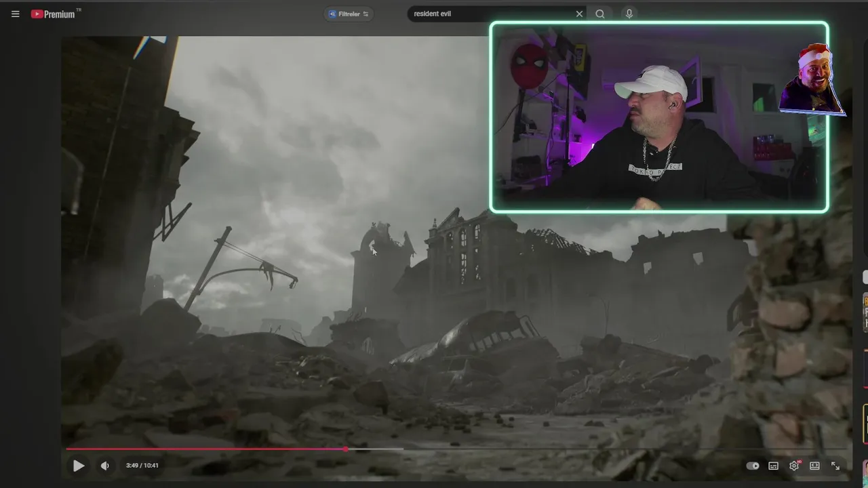Play the paused video

pyautogui.click(x=79, y=466)
